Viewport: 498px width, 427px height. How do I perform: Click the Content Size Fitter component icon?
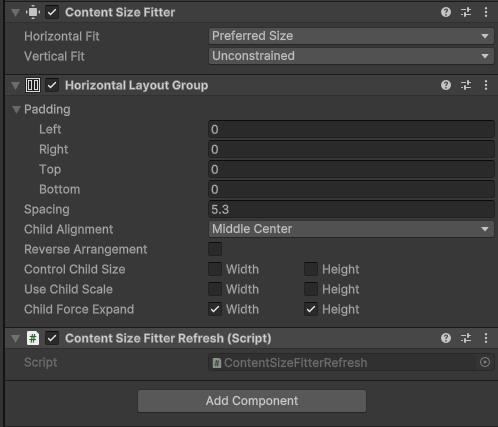tap(33, 12)
